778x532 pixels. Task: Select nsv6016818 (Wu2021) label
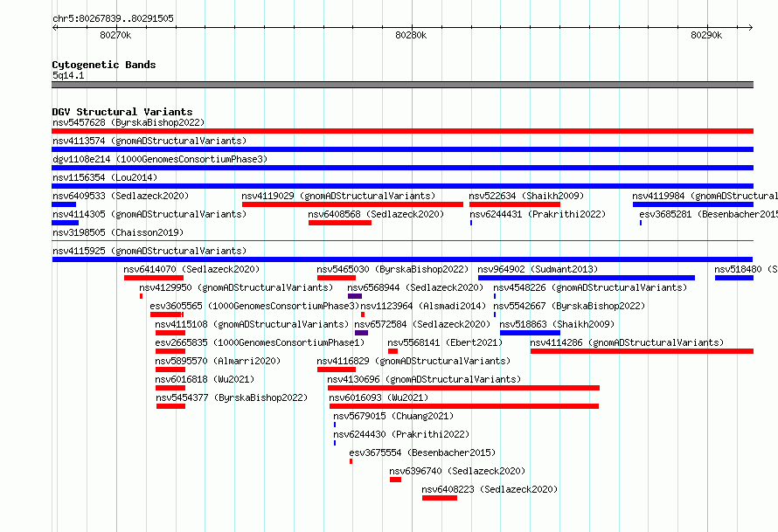click(x=205, y=379)
